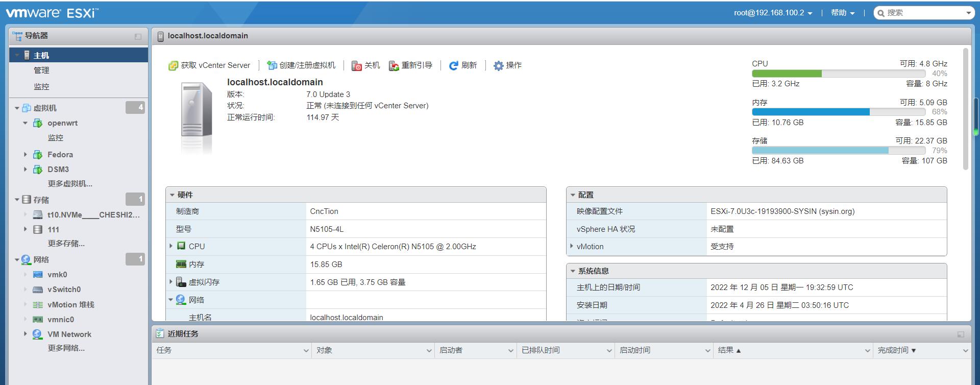Click the vmk0 adapter icon
This screenshot has width=980, height=385.
coord(38,275)
